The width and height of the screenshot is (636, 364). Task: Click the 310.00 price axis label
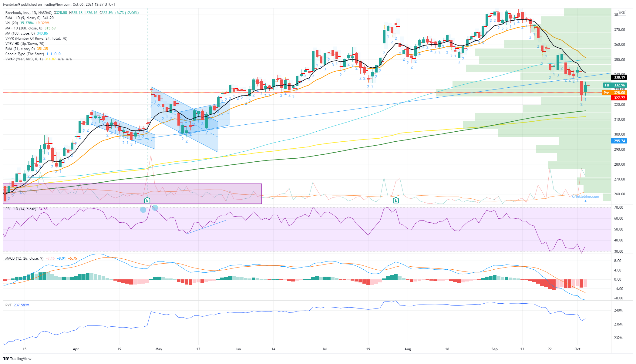tap(619, 120)
